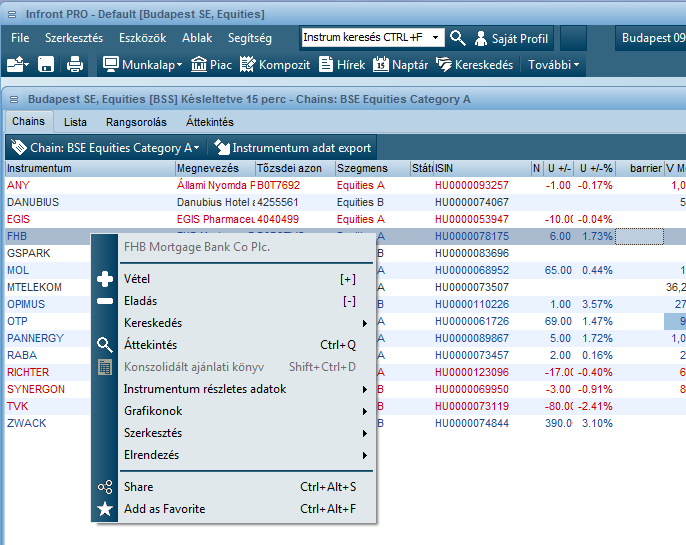Open the Eszközök menu
The width and height of the screenshot is (686, 545).
(143, 38)
